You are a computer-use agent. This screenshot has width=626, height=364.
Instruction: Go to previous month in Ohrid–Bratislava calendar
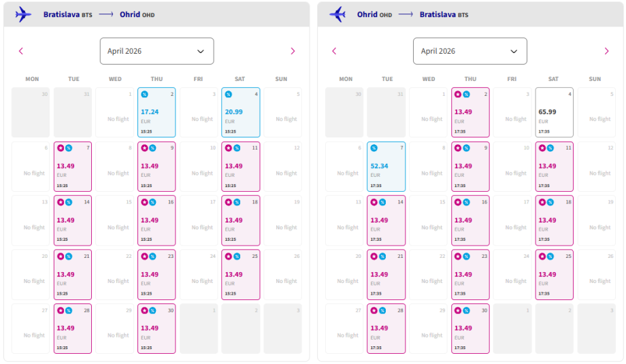click(334, 51)
